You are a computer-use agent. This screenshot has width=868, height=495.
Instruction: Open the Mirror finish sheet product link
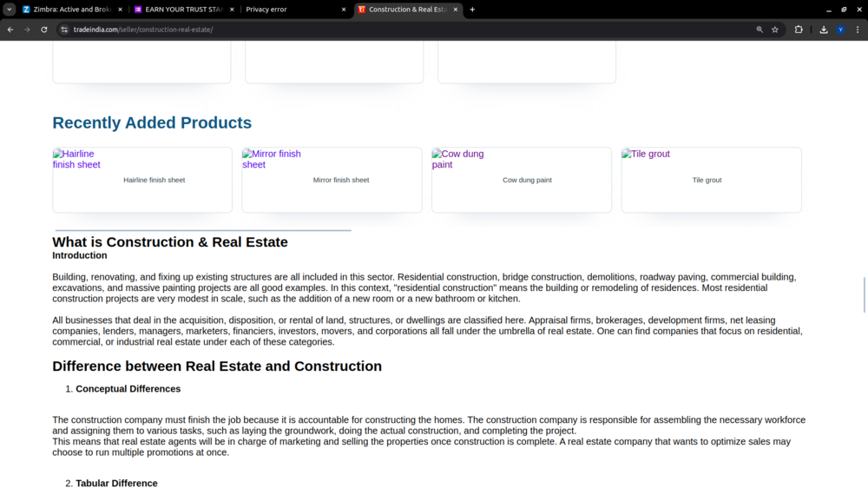[340, 180]
